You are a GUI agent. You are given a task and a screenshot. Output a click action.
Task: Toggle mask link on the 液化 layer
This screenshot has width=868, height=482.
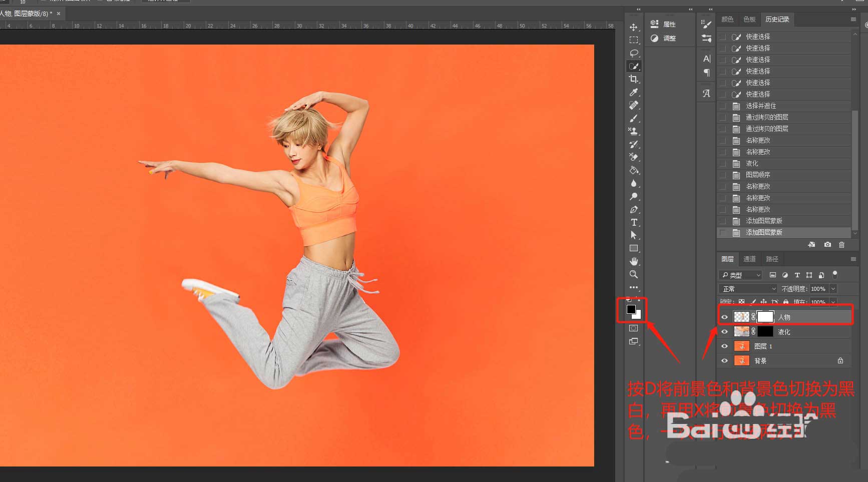point(753,331)
